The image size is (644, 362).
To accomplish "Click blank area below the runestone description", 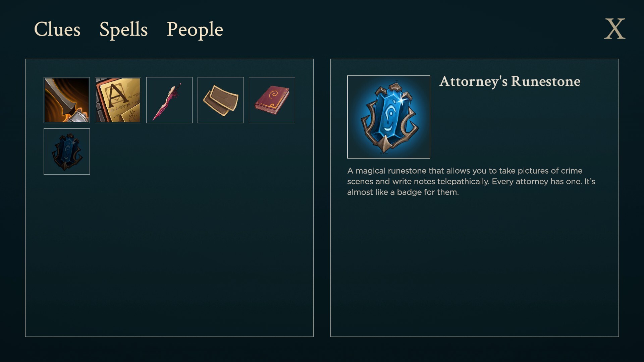I will click(x=474, y=268).
